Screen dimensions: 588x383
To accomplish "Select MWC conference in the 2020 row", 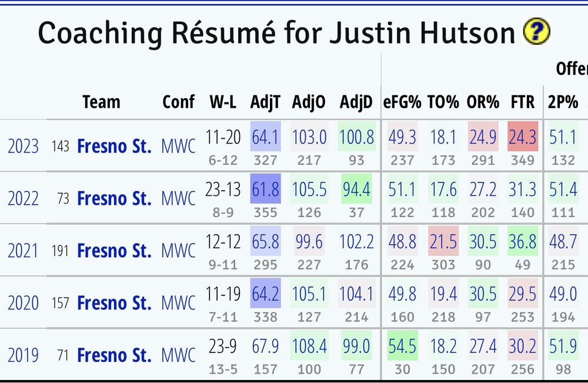I will coord(178,303).
